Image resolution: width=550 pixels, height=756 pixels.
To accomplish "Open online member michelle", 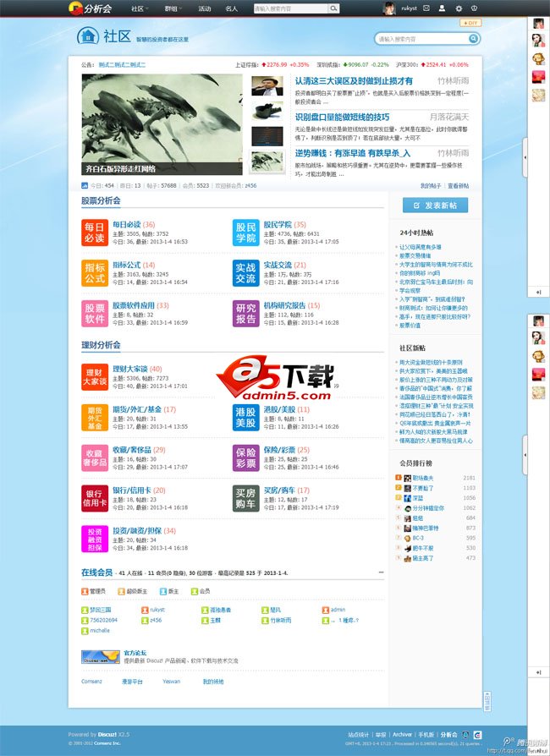I will 100,631.
